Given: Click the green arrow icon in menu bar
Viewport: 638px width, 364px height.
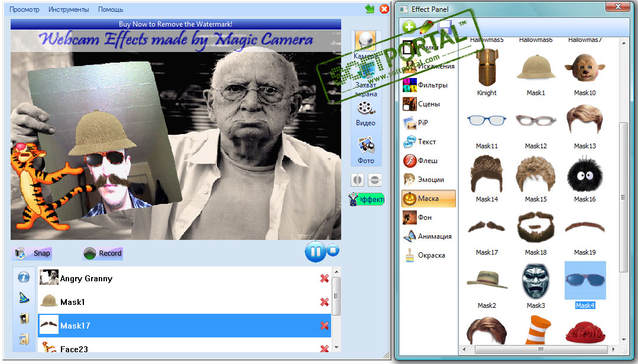Looking at the screenshot, I should tap(370, 9).
